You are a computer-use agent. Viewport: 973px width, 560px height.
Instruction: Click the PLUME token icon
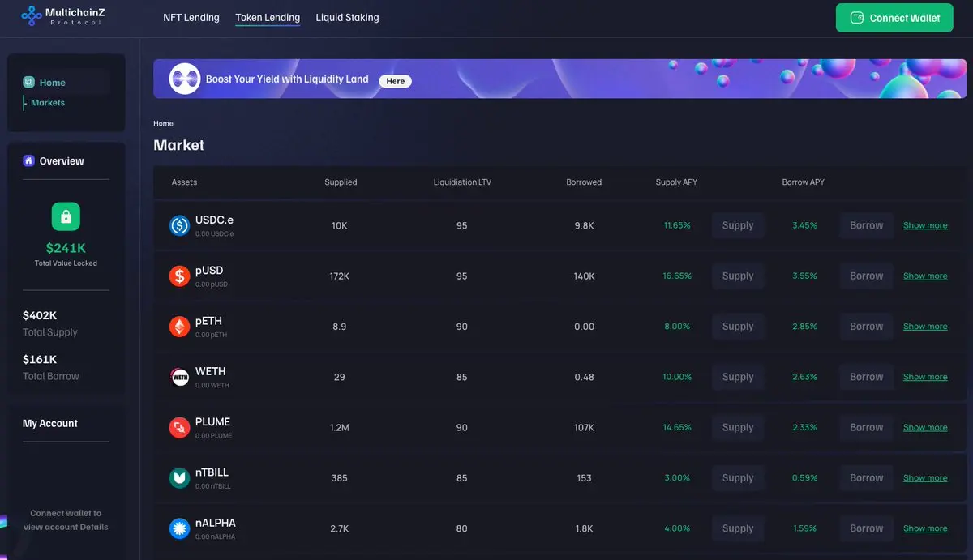coord(179,427)
